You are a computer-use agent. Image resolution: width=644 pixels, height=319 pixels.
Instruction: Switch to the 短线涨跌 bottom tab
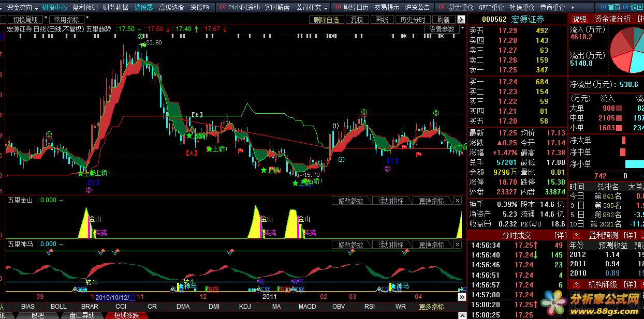click(x=126, y=315)
